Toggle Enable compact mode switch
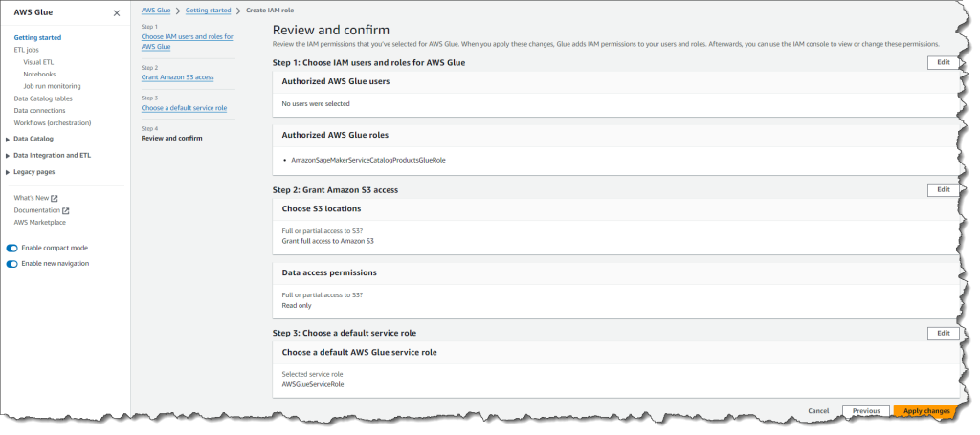980x435 pixels. (12, 248)
